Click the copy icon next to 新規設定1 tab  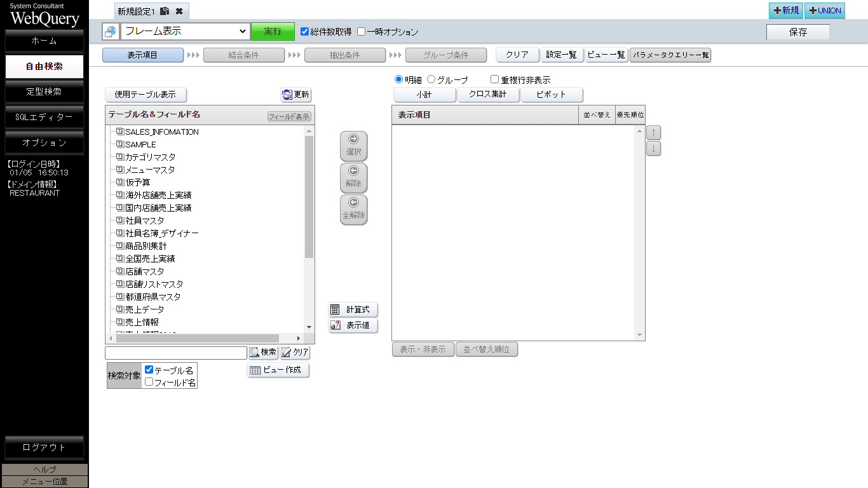(164, 11)
